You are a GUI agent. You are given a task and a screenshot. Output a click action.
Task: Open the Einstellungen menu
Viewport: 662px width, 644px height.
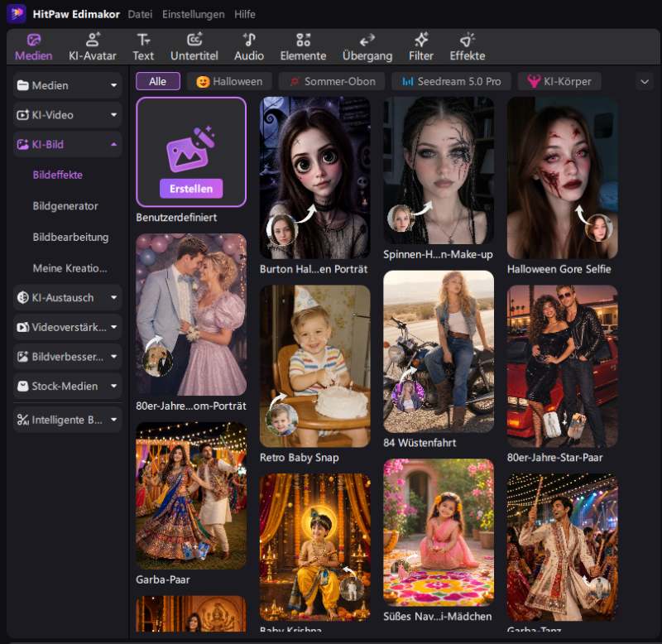click(194, 14)
